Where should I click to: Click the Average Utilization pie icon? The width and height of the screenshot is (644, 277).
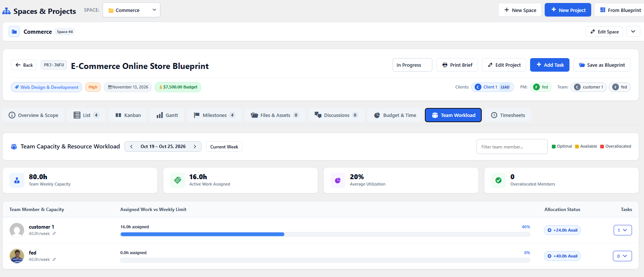pos(338,180)
